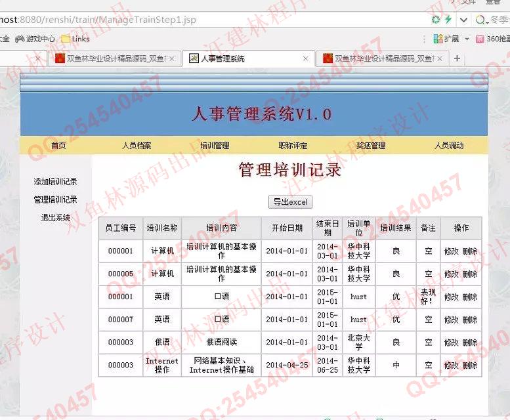
Task: Click the 人事管理系统V1.0 banner title
Action: (261, 114)
